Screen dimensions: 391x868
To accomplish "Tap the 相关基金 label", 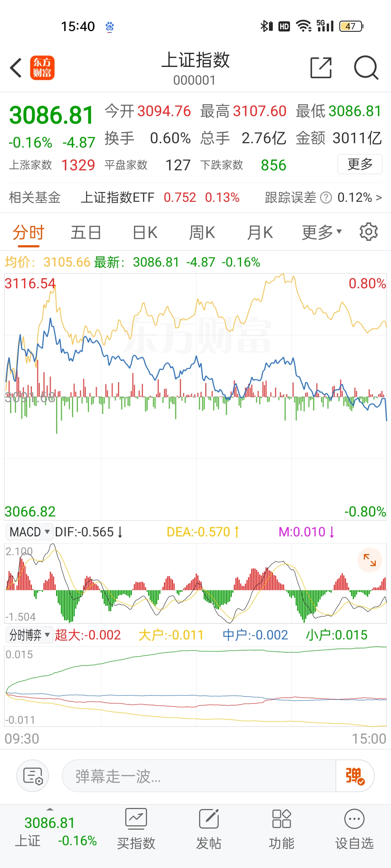I will point(35,197).
